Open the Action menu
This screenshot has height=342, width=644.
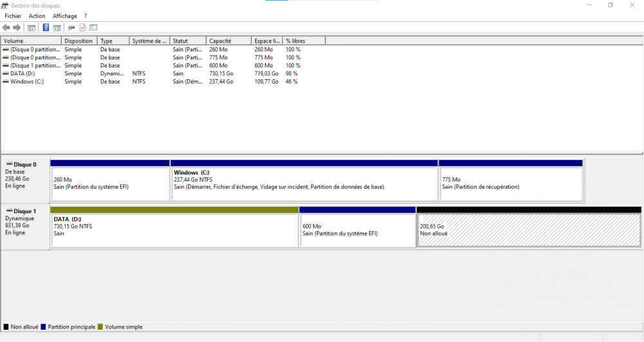pos(37,16)
